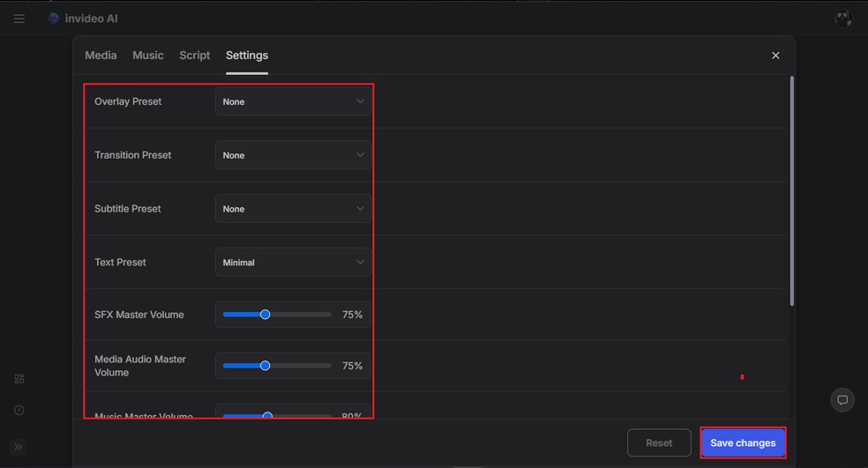Switch to the Media tab
The width and height of the screenshot is (868, 468).
click(101, 56)
